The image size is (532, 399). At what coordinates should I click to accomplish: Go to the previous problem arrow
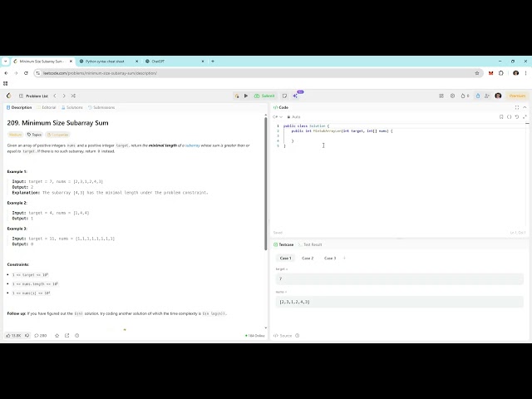pyautogui.click(x=55, y=96)
